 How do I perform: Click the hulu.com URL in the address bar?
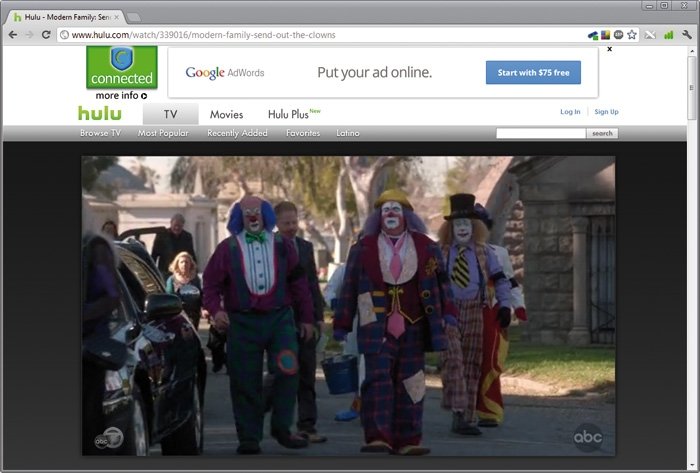point(203,35)
